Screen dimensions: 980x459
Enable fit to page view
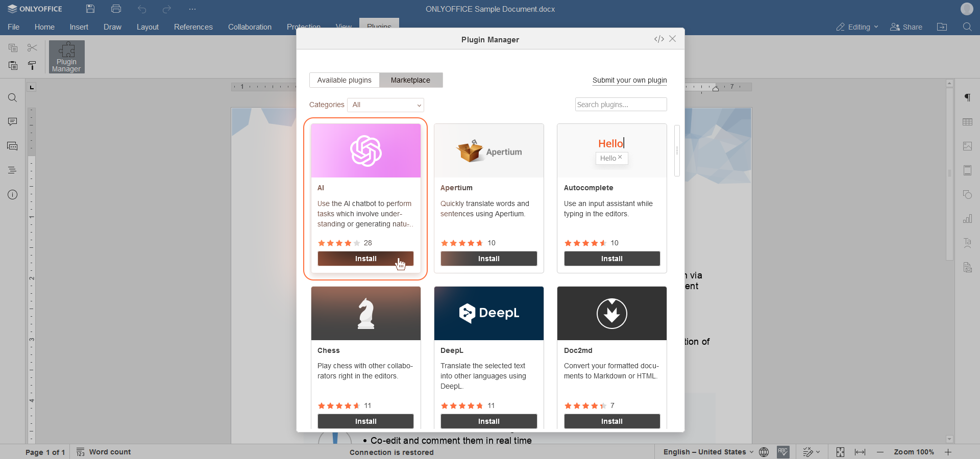coord(840,452)
